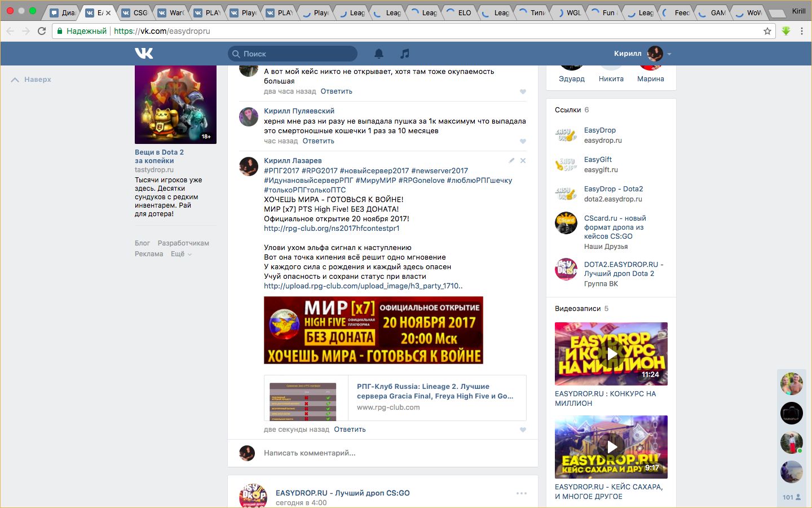Switch to the Feed browser tab

tap(677, 12)
